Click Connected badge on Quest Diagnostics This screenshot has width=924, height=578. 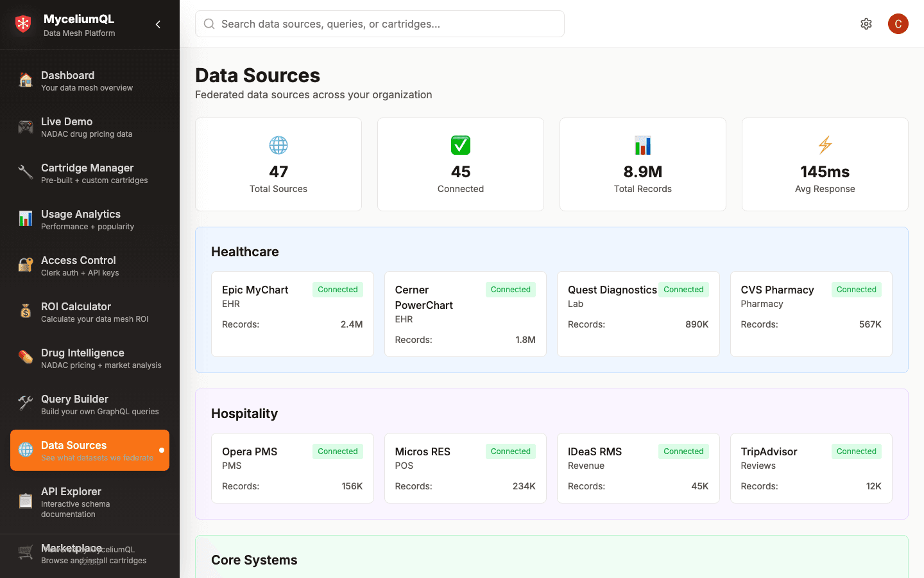[x=683, y=290]
